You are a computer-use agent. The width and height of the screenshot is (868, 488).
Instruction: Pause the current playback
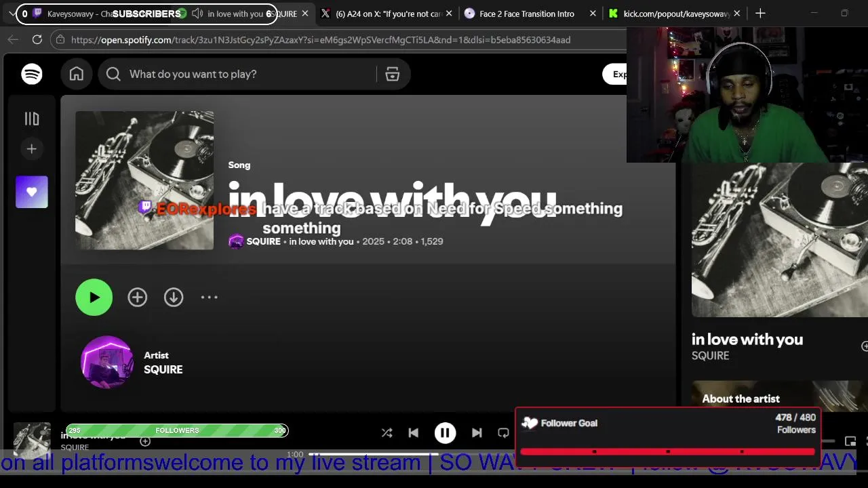point(445,433)
